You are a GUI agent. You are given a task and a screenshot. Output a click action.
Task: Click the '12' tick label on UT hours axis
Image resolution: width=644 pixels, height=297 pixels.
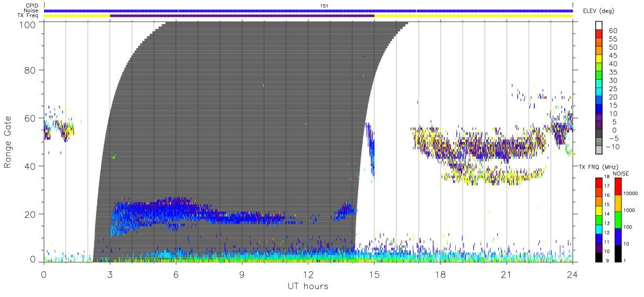[x=308, y=274]
